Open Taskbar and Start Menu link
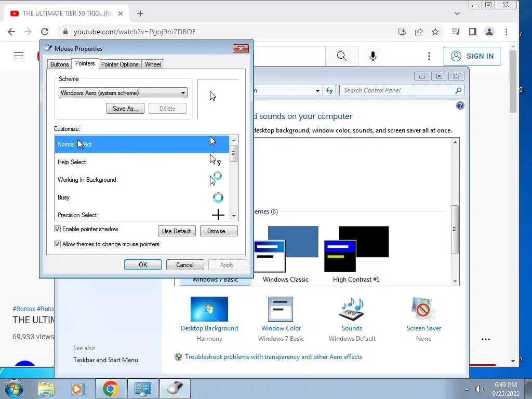 (x=105, y=360)
